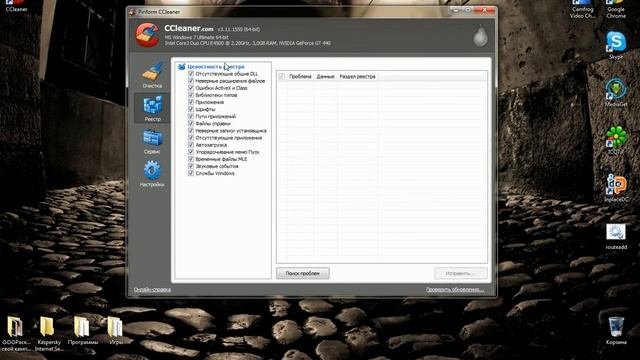Uncheck Отсутствующие приложения
This screenshot has width=640, height=360.
(x=191, y=138)
